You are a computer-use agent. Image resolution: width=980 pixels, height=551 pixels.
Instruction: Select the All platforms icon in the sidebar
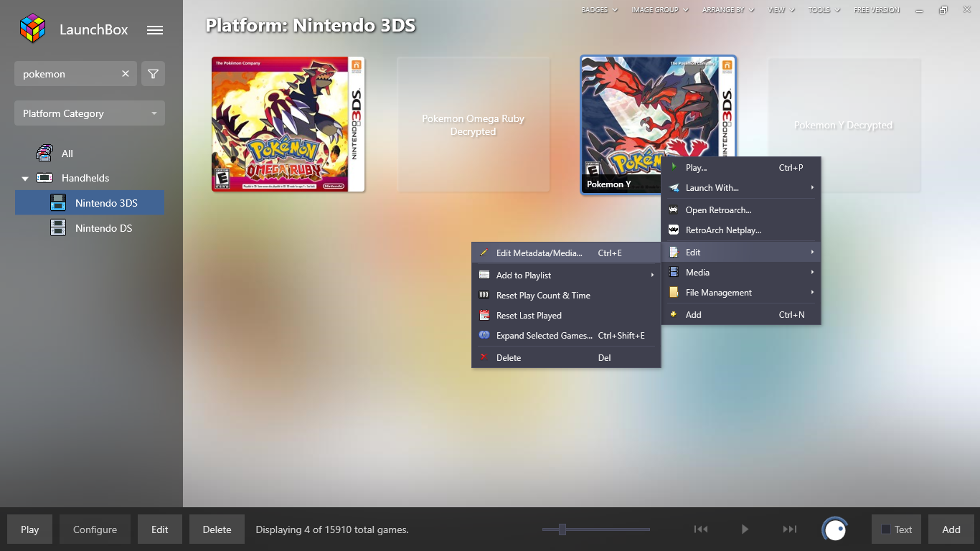pos(44,153)
